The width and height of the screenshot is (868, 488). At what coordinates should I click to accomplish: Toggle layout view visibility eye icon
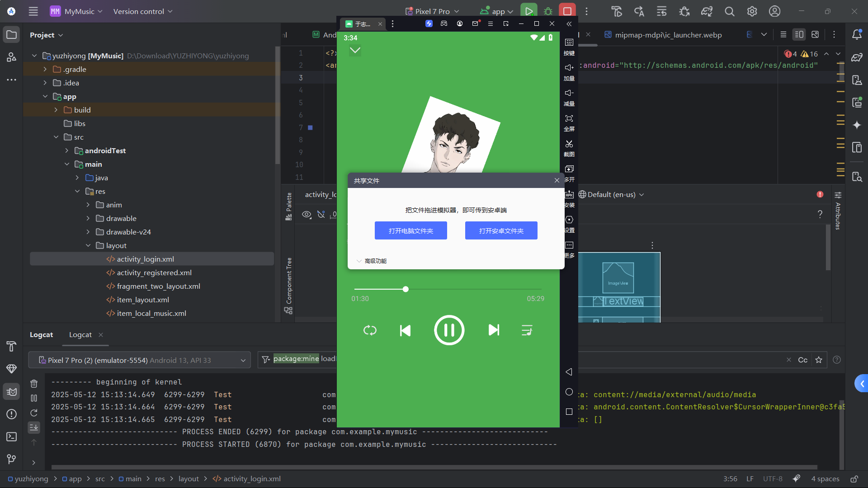point(307,214)
